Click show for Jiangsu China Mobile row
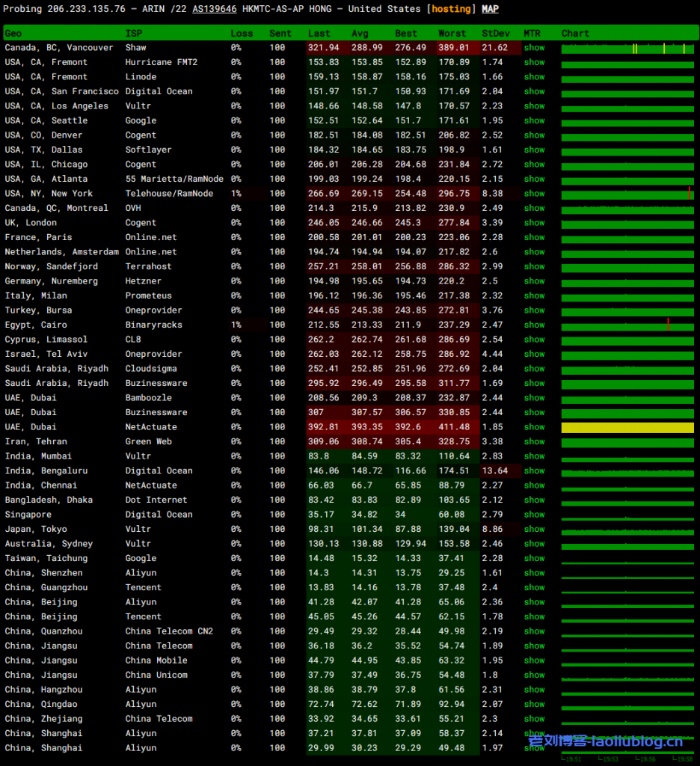Screen dimensions: 700x766 (534, 661)
